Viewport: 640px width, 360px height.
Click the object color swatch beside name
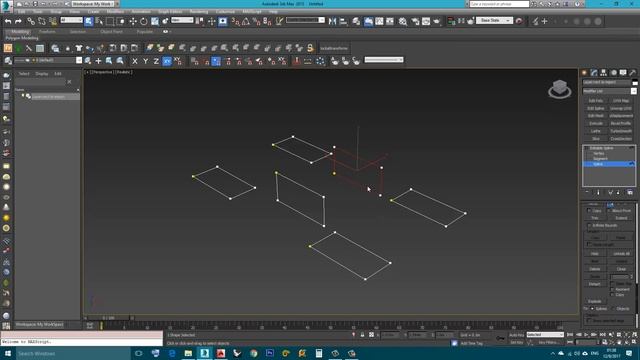point(635,82)
